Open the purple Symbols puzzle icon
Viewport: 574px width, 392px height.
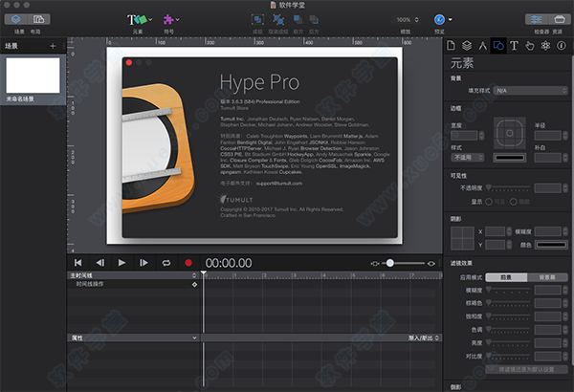coord(168,20)
